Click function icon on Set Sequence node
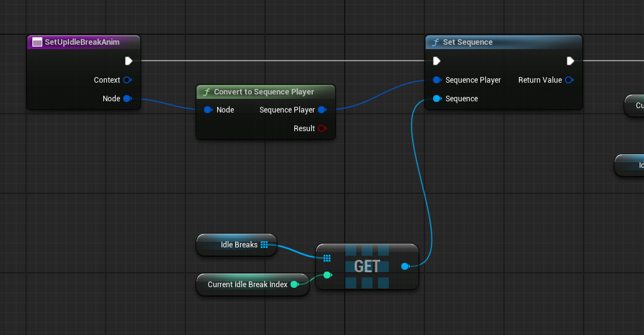Viewport: 644px width, 335px height. (x=436, y=42)
